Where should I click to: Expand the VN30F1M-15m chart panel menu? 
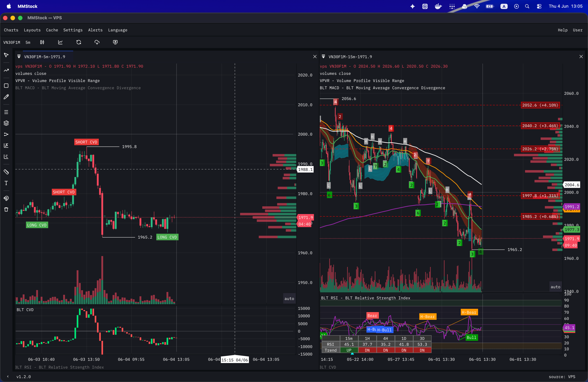click(323, 57)
